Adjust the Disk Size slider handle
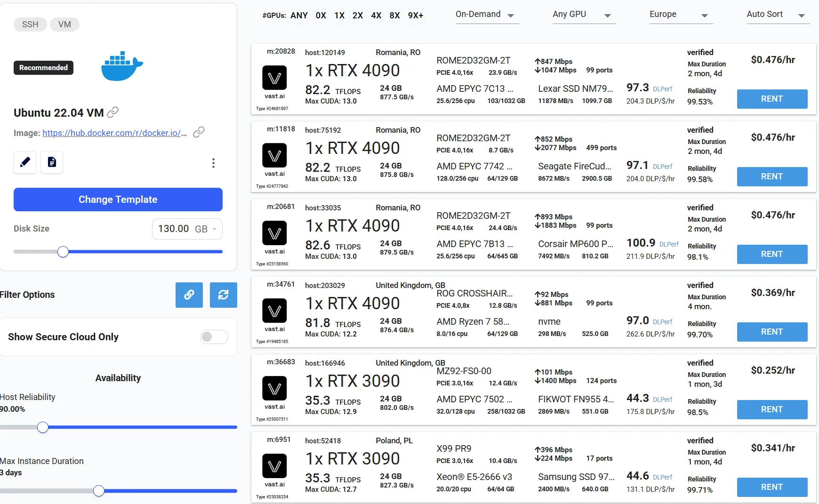Viewport: 819px width, 504px height. pos(63,252)
